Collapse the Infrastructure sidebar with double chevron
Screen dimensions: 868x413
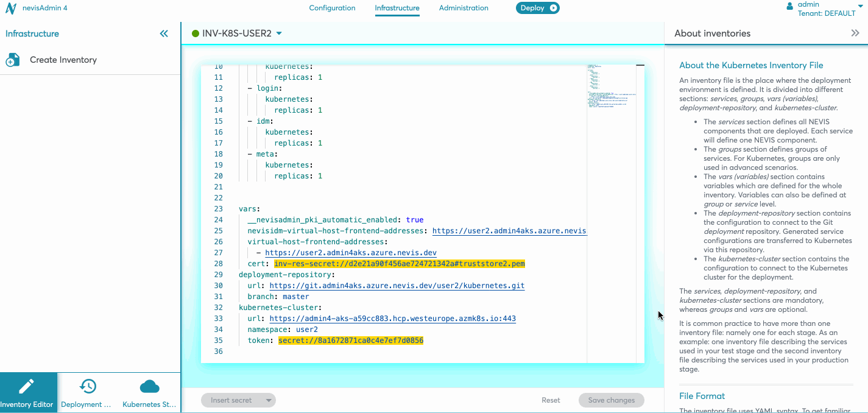[164, 34]
